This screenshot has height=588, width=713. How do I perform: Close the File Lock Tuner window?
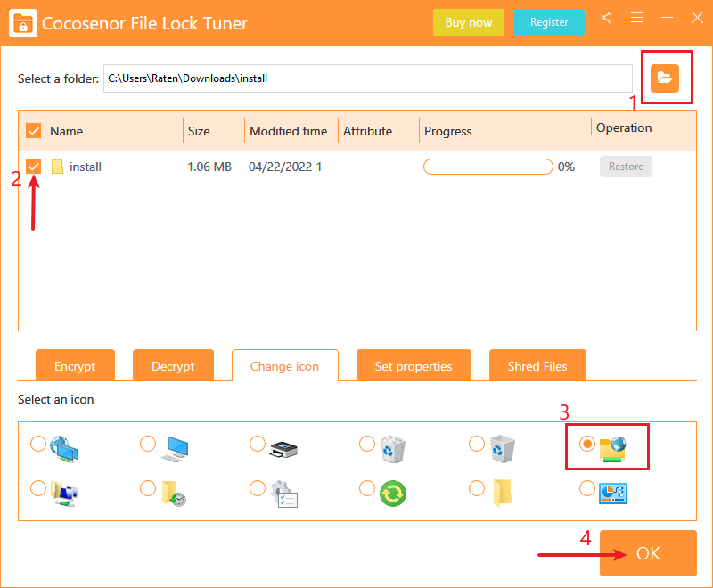point(697,18)
